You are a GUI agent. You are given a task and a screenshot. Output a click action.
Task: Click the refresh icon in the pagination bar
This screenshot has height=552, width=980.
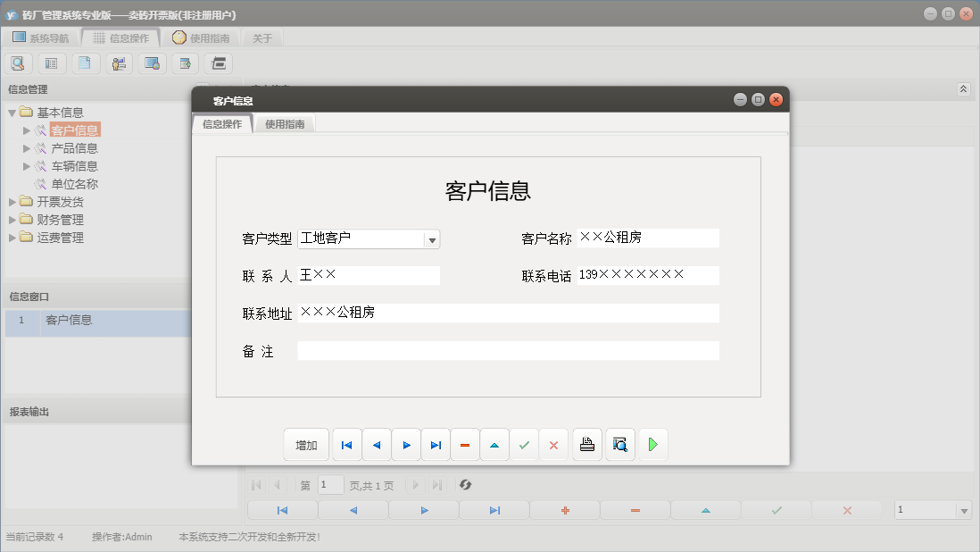pyautogui.click(x=463, y=485)
